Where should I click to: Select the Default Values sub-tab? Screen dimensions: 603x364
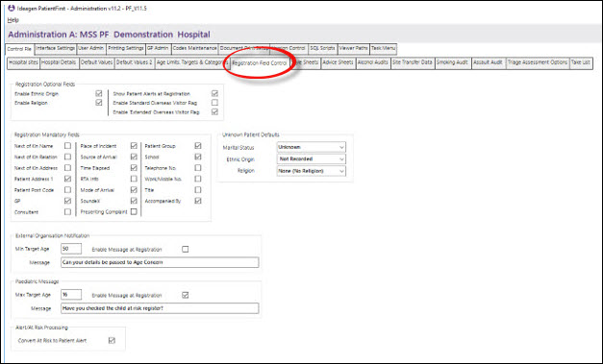[96, 63]
